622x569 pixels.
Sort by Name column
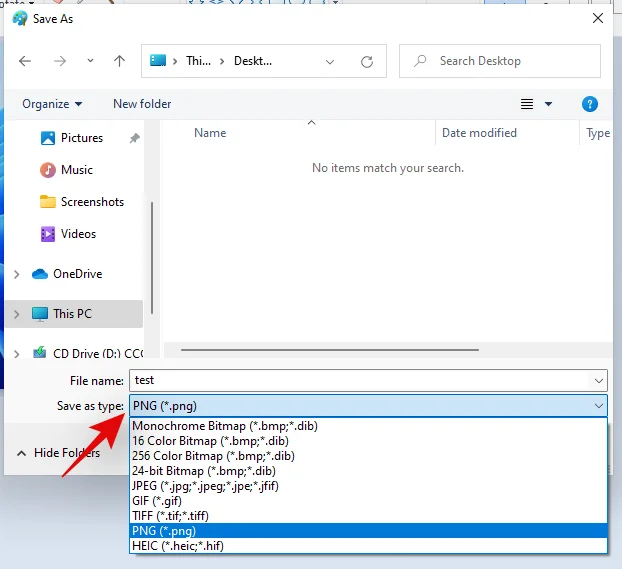[210, 133]
